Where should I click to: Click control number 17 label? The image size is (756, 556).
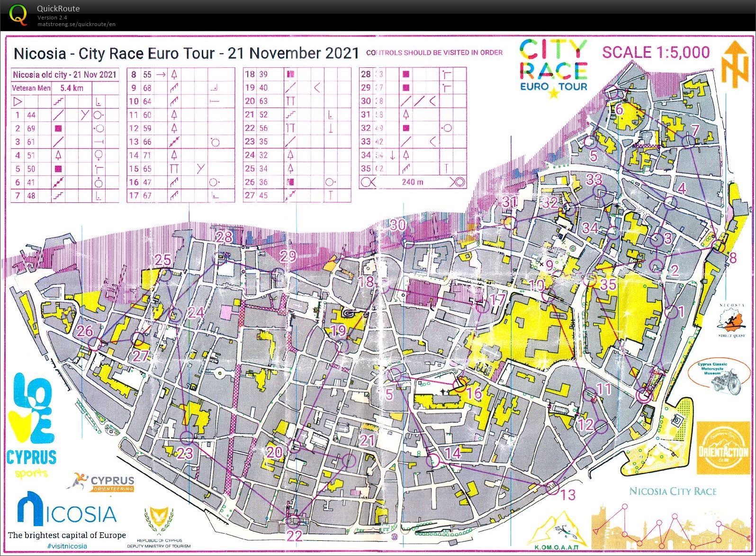tap(497, 300)
